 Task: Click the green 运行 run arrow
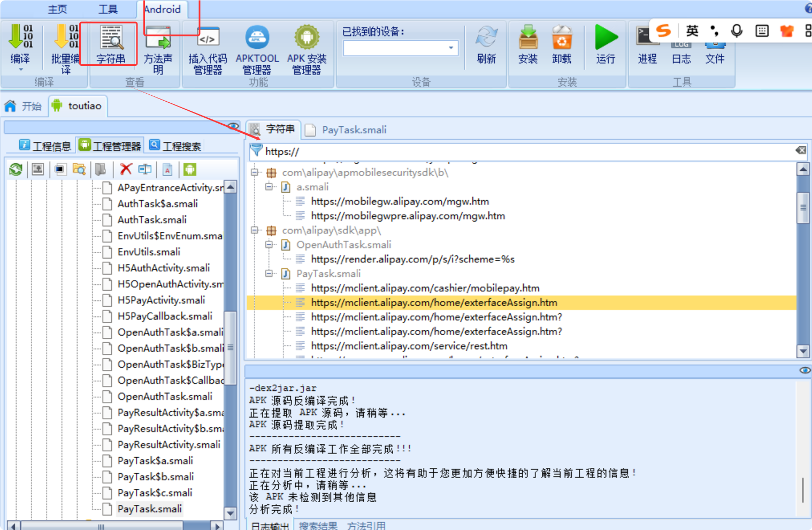pyautogui.click(x=606, y=37)
